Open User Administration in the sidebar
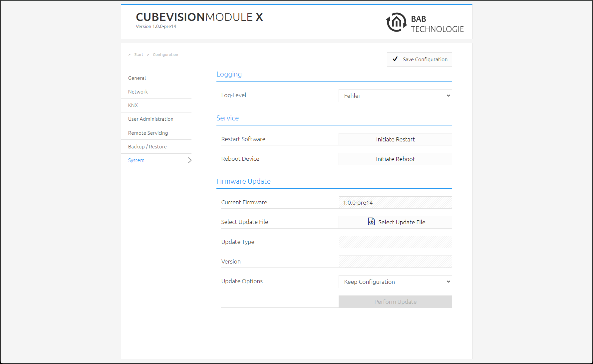Image resolution: width=593 pixels, height=364 pixels. 156,119
